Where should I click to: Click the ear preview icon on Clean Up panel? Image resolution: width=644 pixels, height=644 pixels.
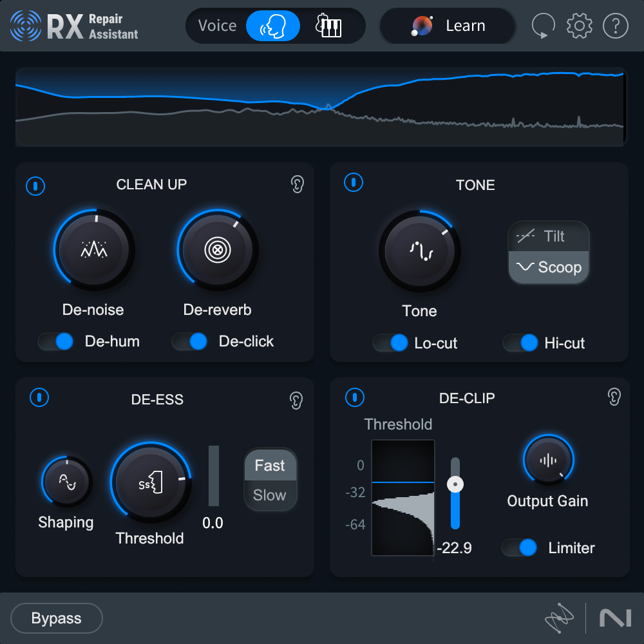pyautogui.click(x=297, y=185)
